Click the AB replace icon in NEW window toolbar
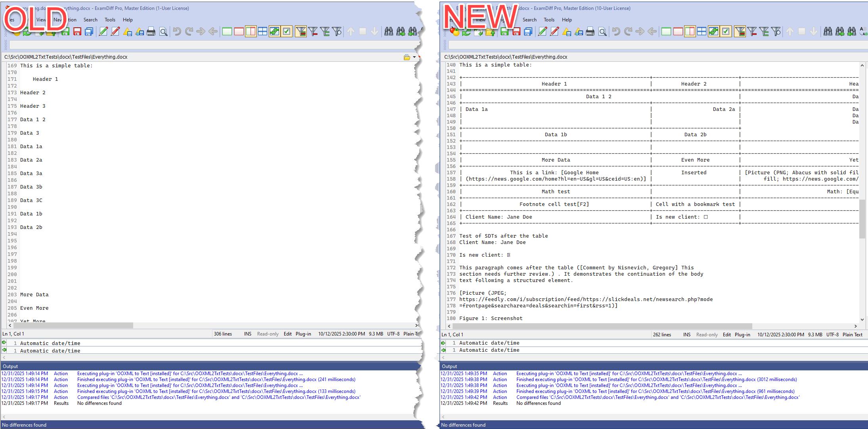Viewport: 868px width, 429px height. tap(864, 32)
